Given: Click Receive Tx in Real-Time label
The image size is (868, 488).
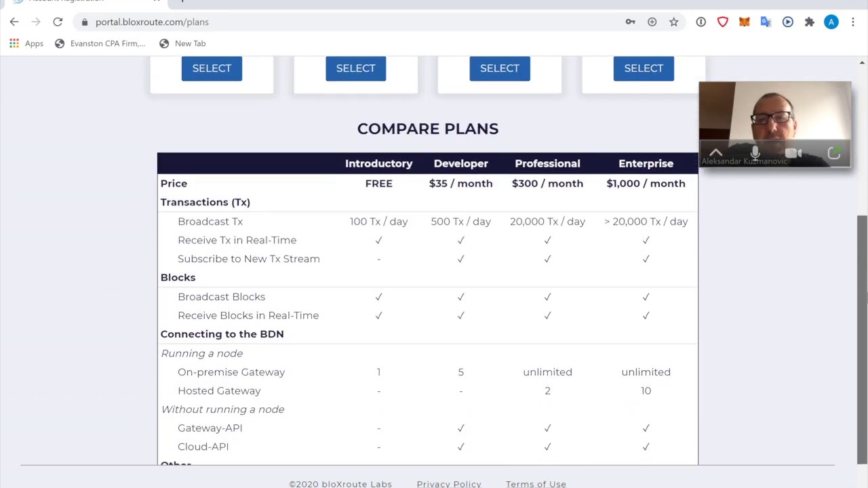Looking at the screenshot, I should pos(237,240).
